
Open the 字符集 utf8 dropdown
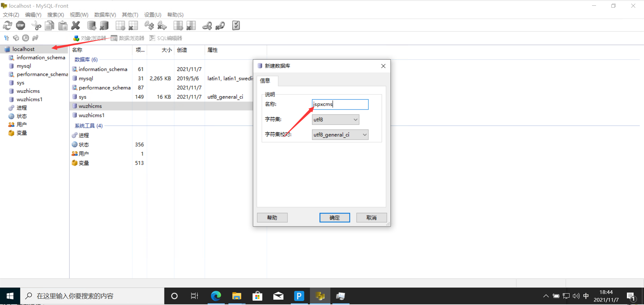(335, 119)
